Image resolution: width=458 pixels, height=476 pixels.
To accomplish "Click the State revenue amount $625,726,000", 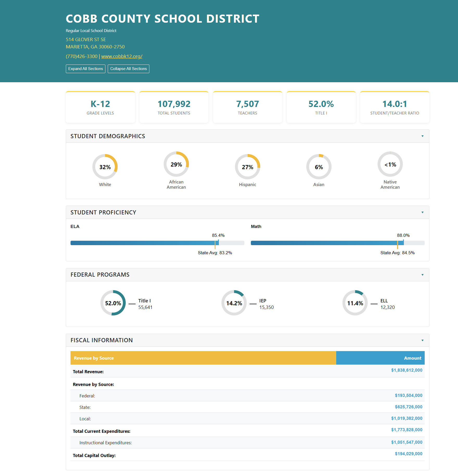I will click(x=409, y=407).
